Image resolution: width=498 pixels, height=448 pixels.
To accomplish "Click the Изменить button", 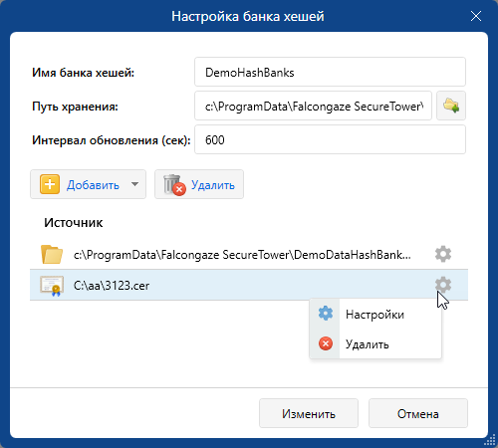I will click(x=309, y=413).
